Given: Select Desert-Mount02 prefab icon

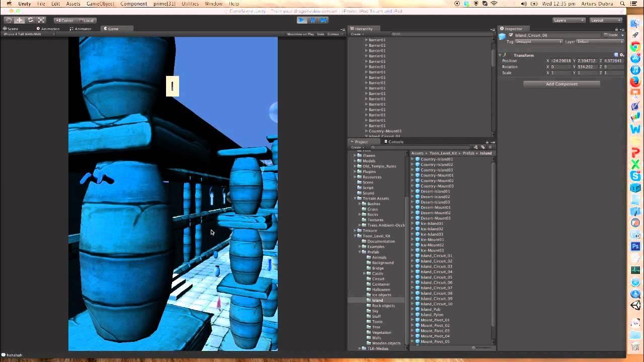Looking at the screenshot, I should [417, 213].
